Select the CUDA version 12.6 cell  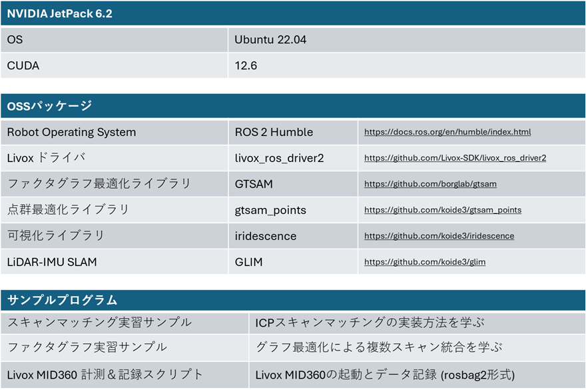(246, 66)
